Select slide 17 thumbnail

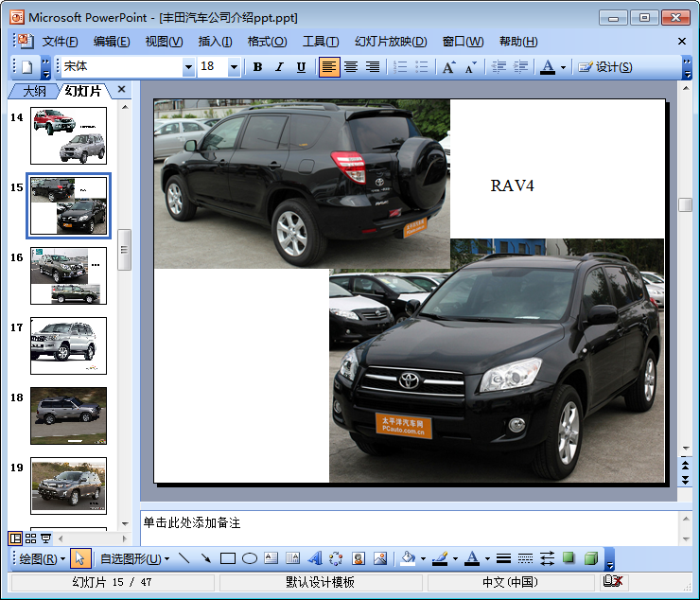68,345
